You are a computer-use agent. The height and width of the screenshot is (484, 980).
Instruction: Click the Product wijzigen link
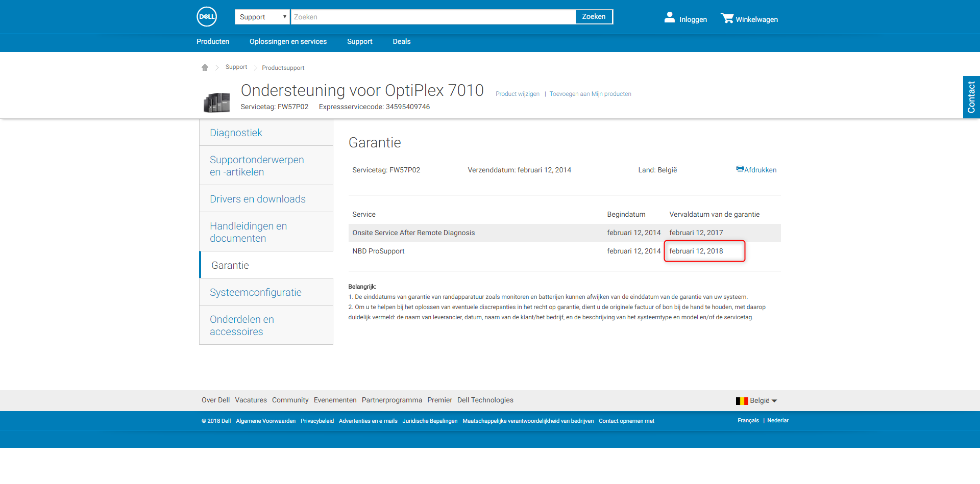[x=518, y=94]
